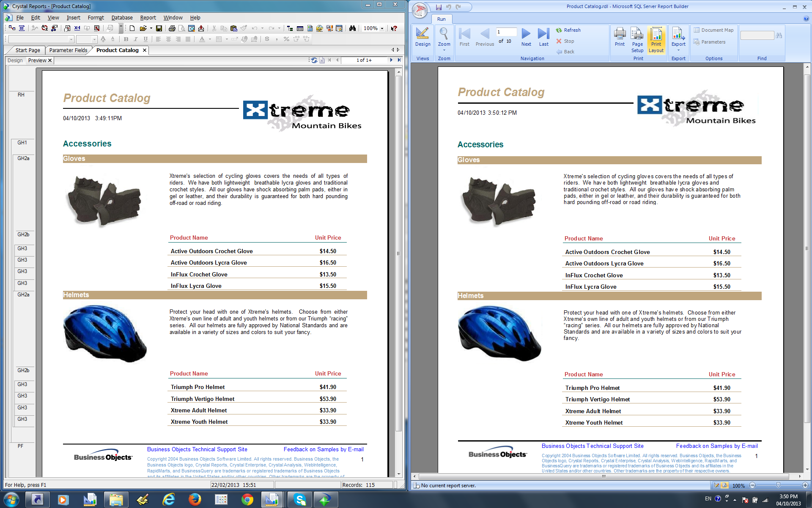812x508 pixels.
Task: Open the Field Explorer icon
Action: [x=300, y=28]
